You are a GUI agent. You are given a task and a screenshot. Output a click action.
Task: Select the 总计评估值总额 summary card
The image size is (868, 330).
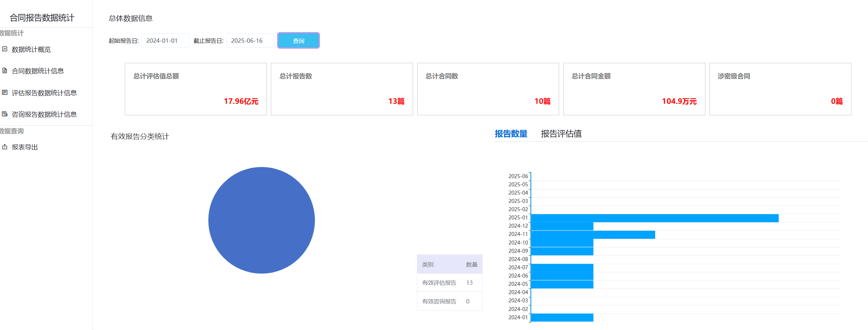(196, 89)
